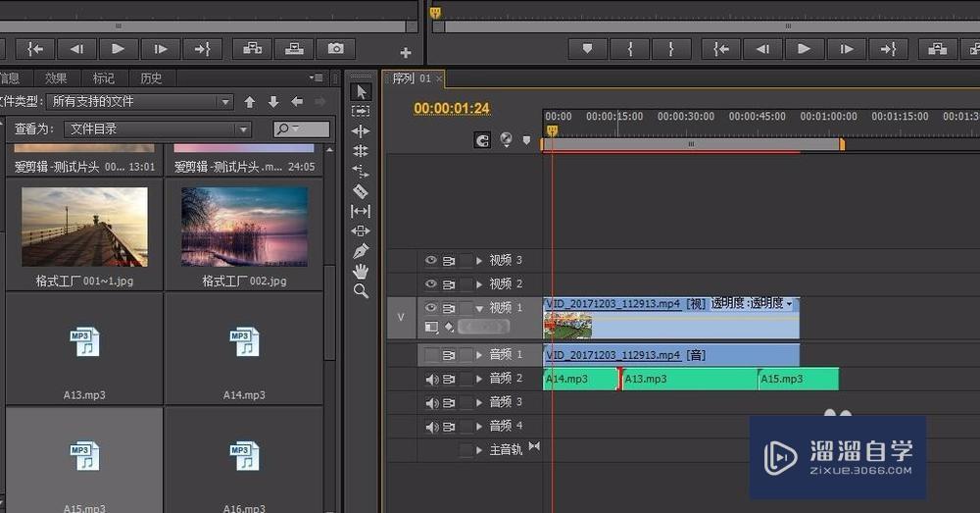Set Mark Out in program monitor

[671, 48]
